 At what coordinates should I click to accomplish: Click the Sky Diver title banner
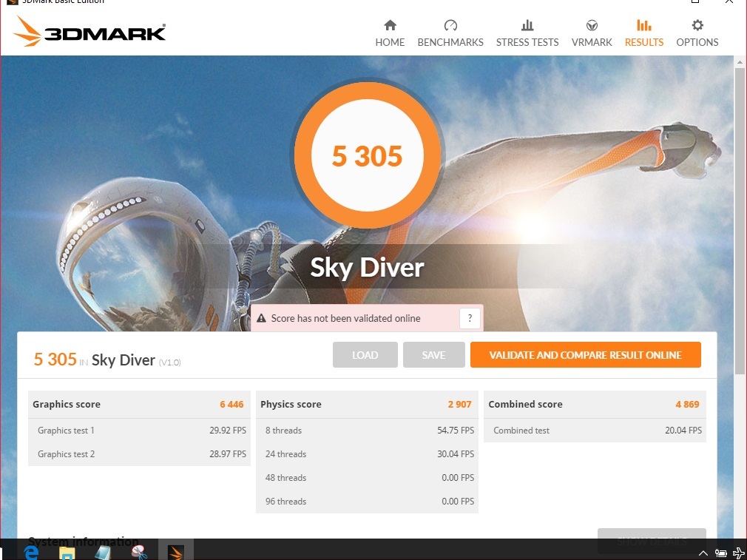(x=367, y=267)
